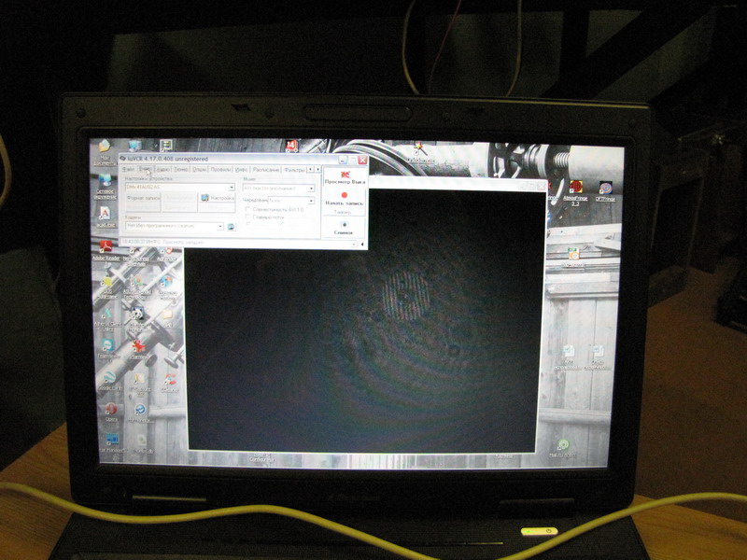This screenshot has height=560, width=747.
Task: Switch to the Видео tab in iuVCR
Action: [146, 170]
